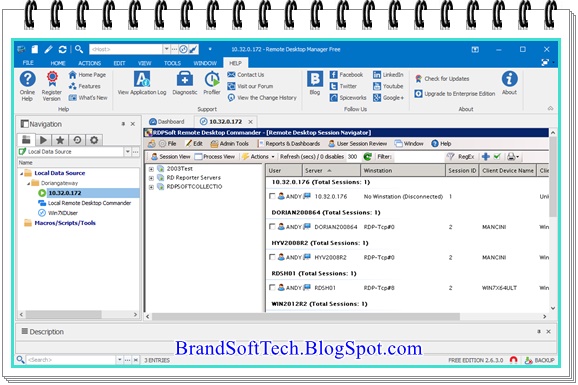This screenshot has width=578, height=385.
Task: Launch the Diagnostic tool
Action: (x=185, y=83)
